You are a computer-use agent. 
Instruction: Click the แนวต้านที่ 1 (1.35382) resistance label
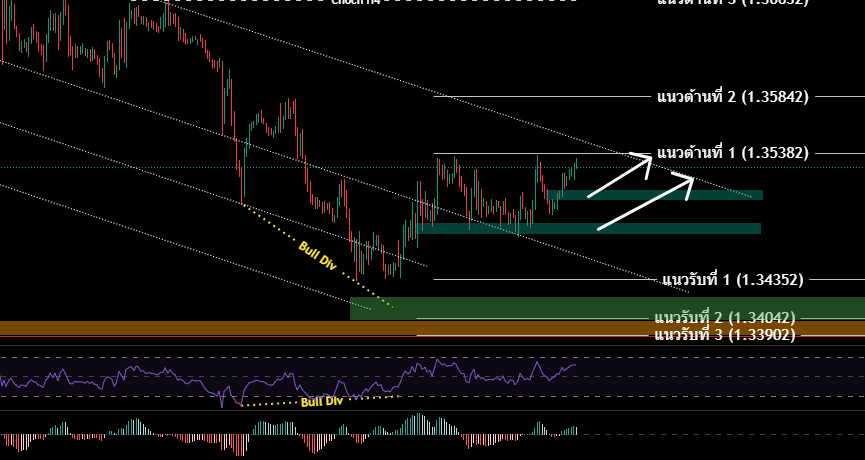point(732,153)
